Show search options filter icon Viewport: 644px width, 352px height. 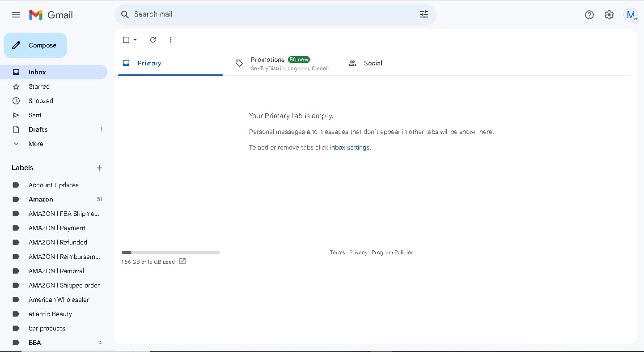click(x=424, y=14)
